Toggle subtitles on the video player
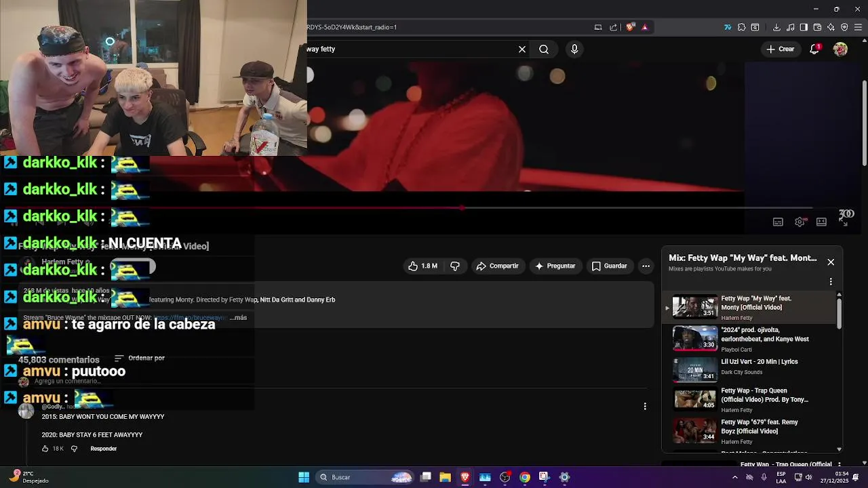 point(778,222)
